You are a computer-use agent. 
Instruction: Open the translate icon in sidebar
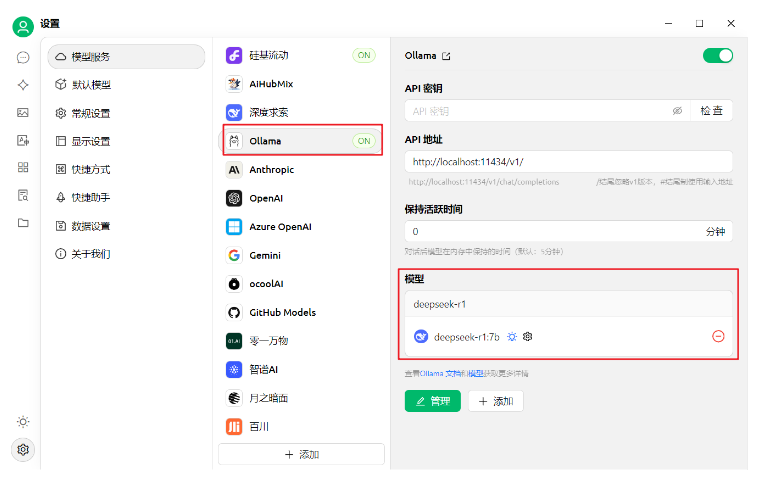pos(22,140)
